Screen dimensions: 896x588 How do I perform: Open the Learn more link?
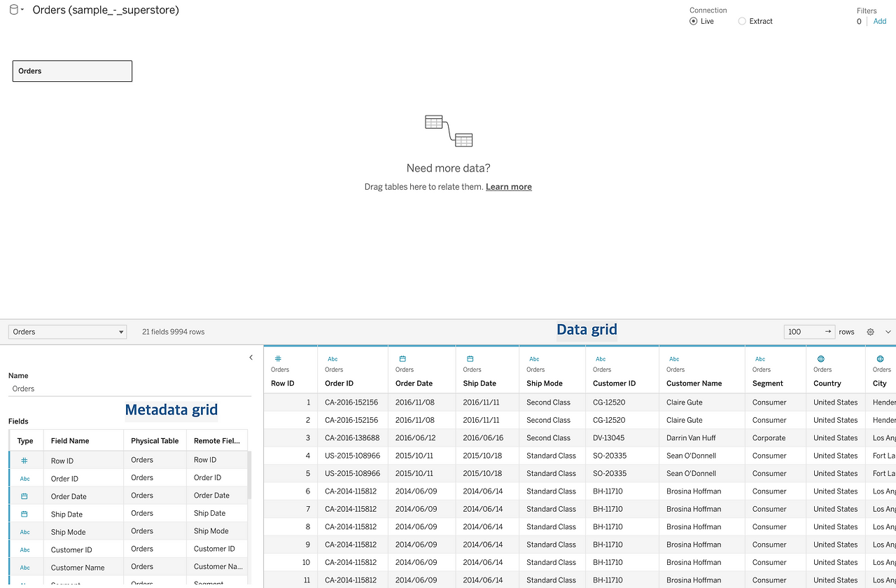(509, 187)
